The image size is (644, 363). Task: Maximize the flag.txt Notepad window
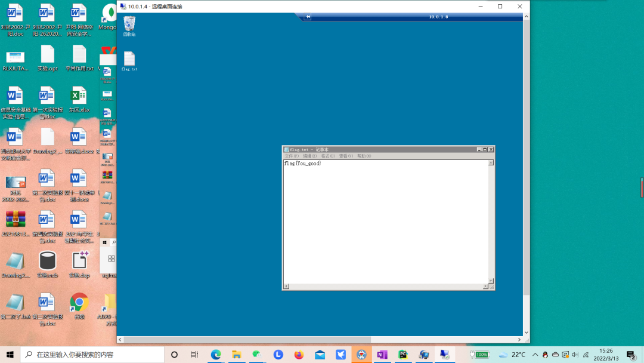pos(485,150)
